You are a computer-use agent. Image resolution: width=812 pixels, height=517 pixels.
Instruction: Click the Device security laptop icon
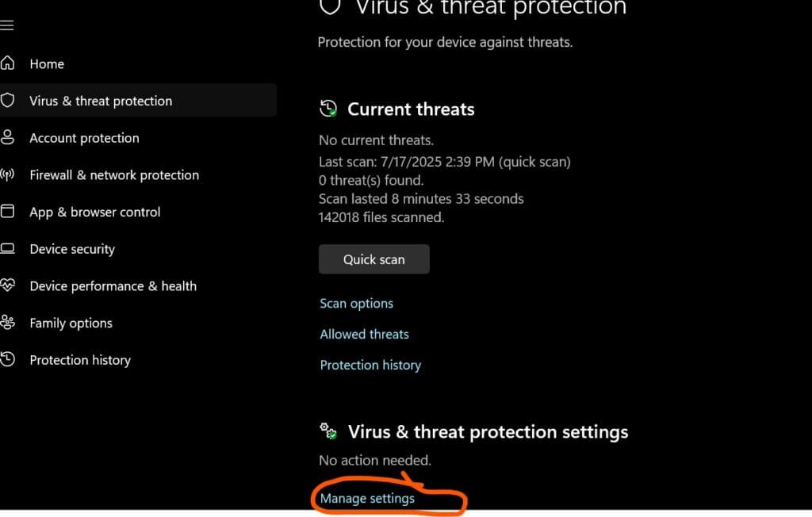click(x=7, y=249)
